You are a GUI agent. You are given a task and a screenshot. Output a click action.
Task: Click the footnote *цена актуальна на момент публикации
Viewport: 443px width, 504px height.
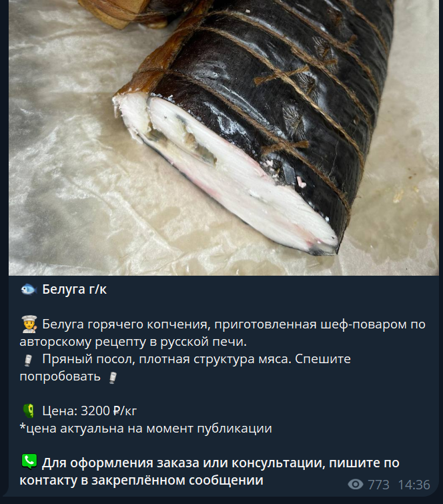[x=146, y=428]
